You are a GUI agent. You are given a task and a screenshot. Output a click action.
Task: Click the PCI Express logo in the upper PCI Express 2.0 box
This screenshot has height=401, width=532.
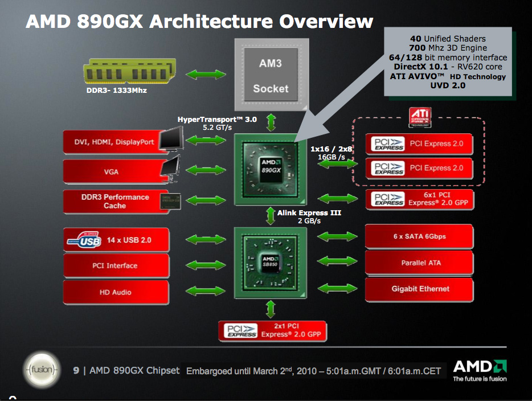(x=387, y=144)
